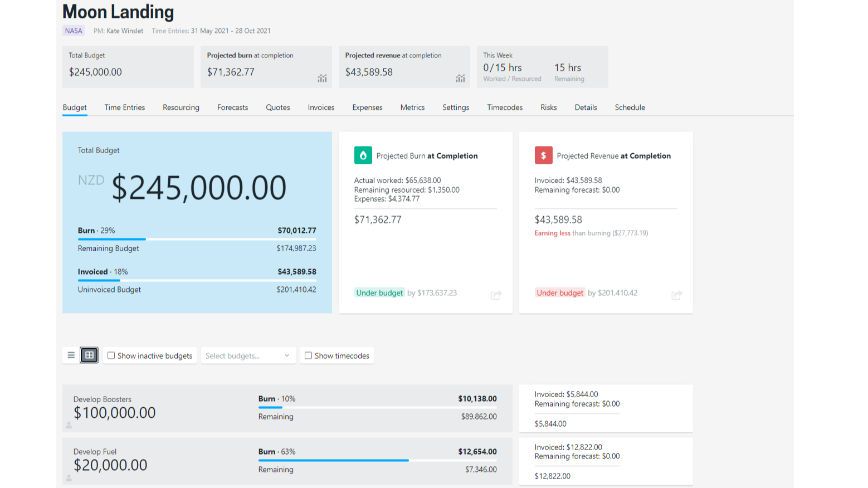Switch to the Time Entries tab
868x488 pixels.
click(x=124, y=107)
